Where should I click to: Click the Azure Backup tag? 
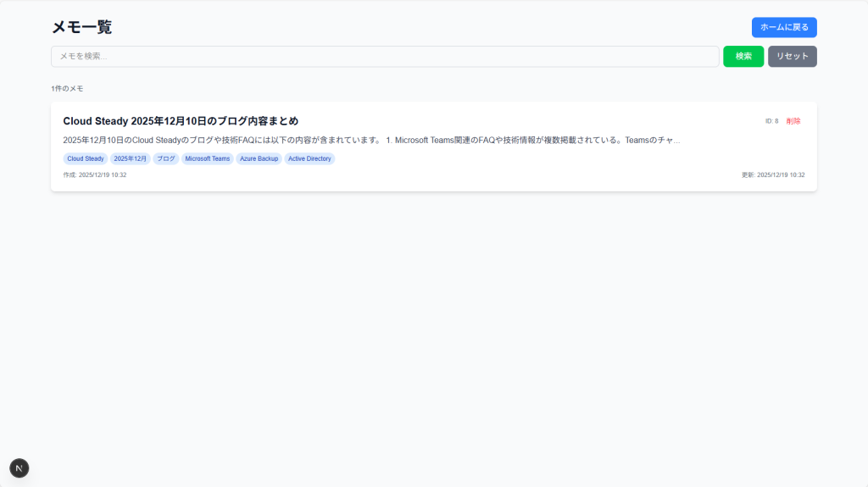point(259,158)
